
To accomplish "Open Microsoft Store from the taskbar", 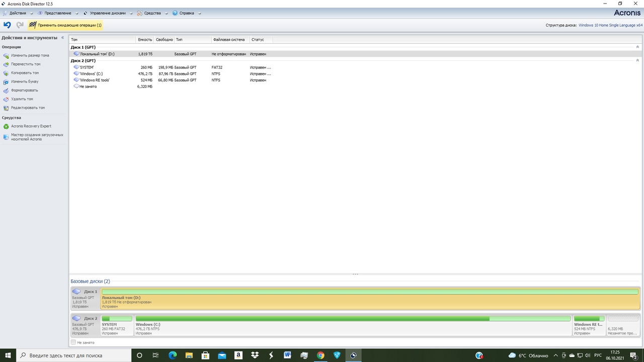I will [x=205, y=355].
